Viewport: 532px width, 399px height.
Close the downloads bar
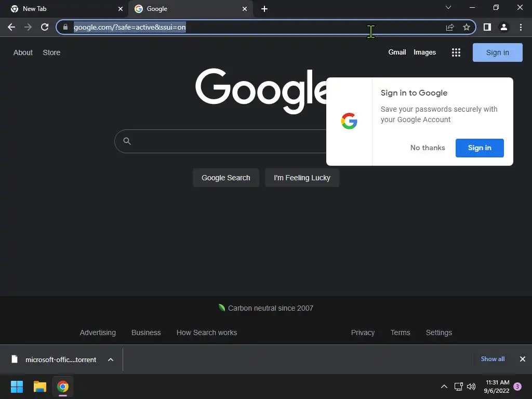[523, 359]
